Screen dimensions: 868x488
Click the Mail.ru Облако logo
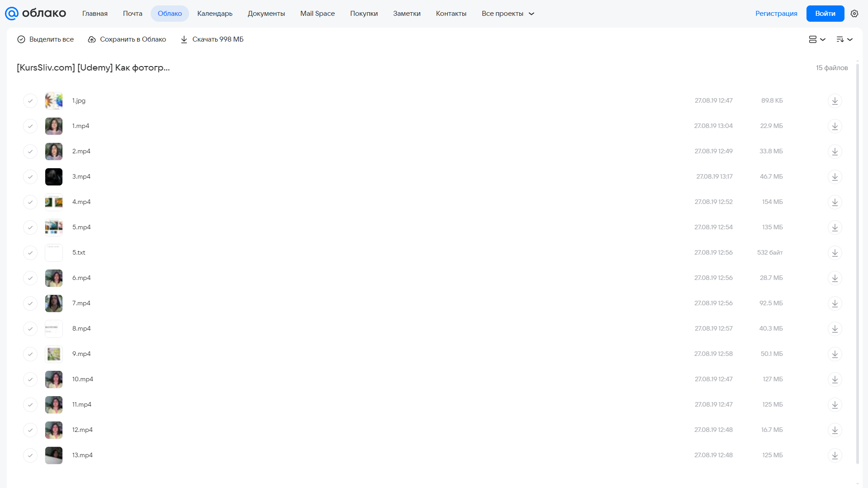pos(35,14)
